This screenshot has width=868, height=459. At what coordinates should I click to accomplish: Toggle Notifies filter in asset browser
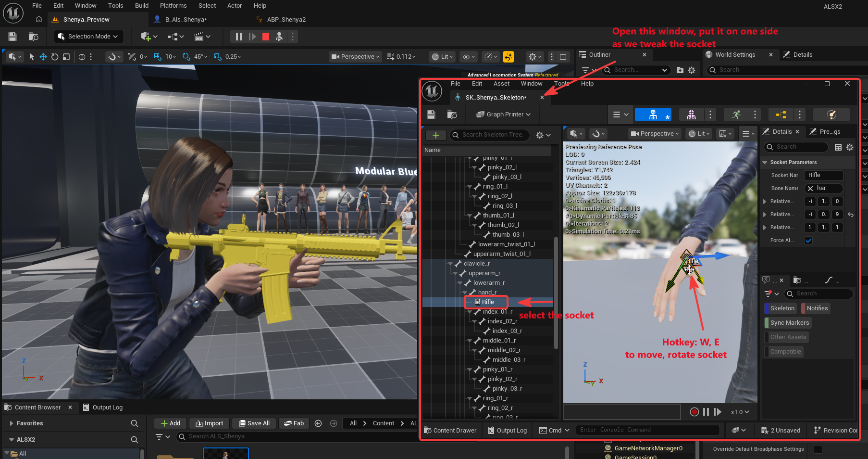(x=816, y=308)
